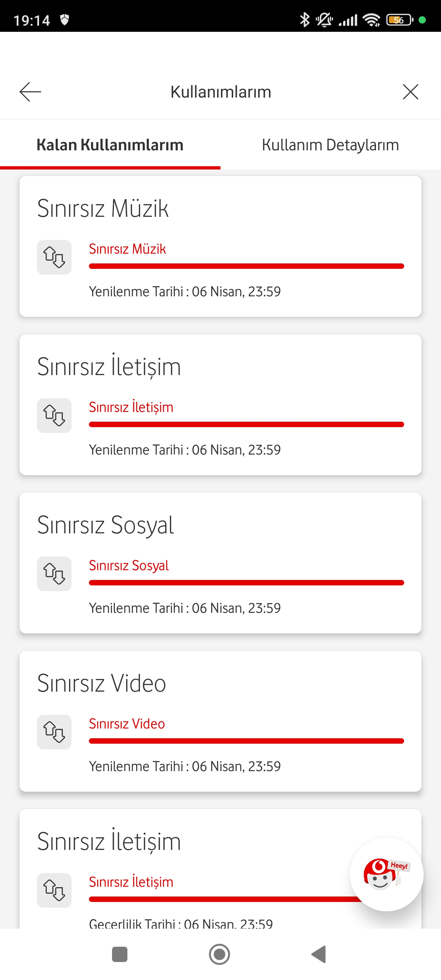Open the Sınırsız Sosyal card heading
This screenshot has height=980, width=441.
pos(106,525)
